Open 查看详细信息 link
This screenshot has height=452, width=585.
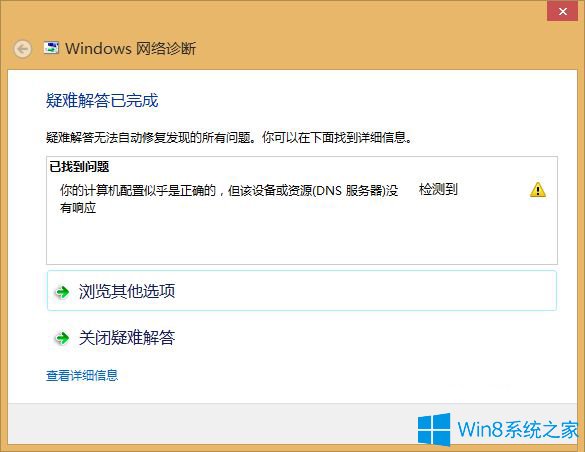click(82, 375)
